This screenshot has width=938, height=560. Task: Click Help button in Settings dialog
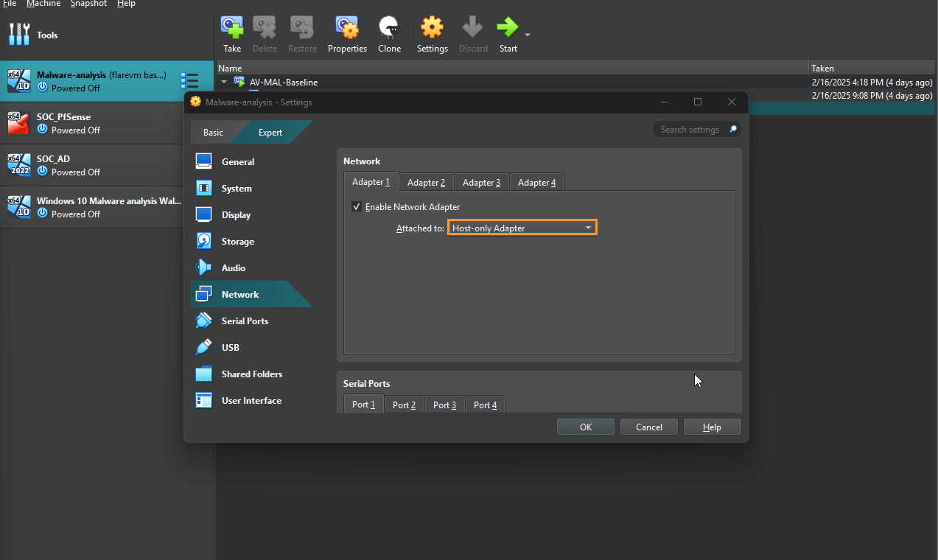712,427
